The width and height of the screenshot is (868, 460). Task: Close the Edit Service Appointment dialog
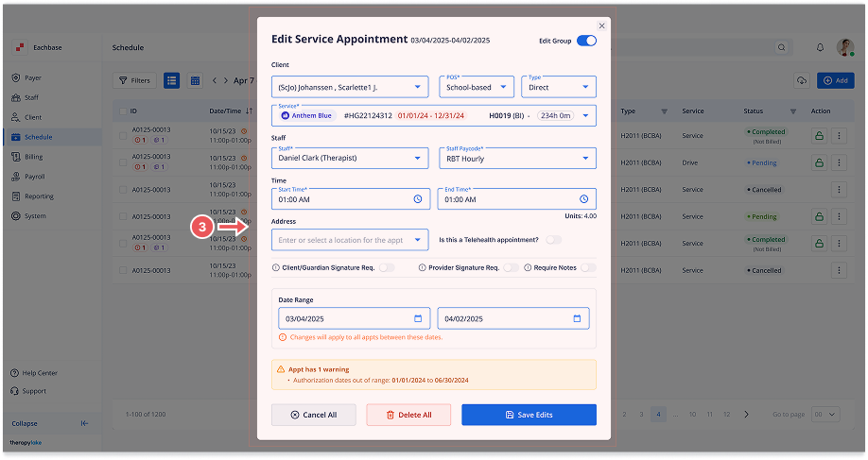(602, 26)
